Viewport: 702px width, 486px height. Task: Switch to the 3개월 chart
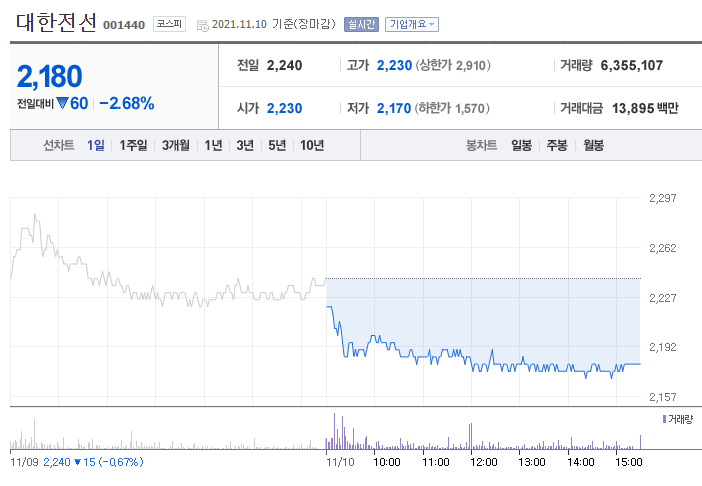point(176,145)
